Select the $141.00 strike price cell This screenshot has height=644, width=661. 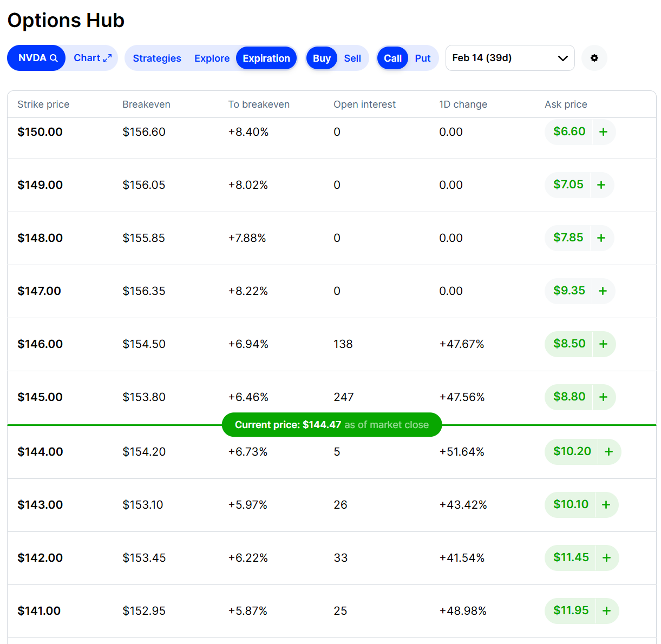tap(39, 610)
